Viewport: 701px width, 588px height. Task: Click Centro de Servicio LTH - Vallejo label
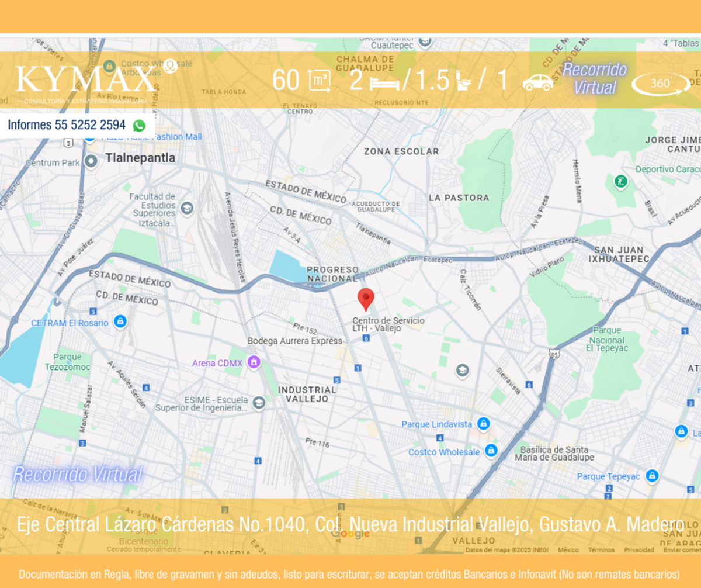(x=388, y=324)
